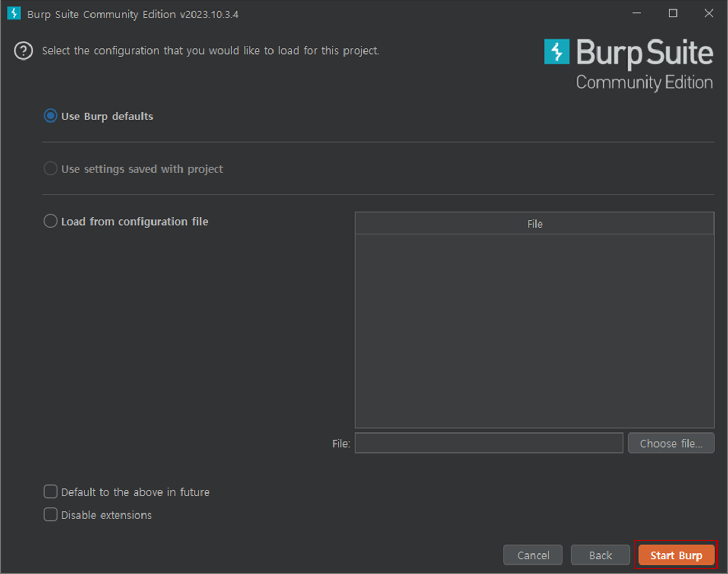Click the help question mark icon
Viewport: 728px width, 574px height.
[x=23, y=51]
